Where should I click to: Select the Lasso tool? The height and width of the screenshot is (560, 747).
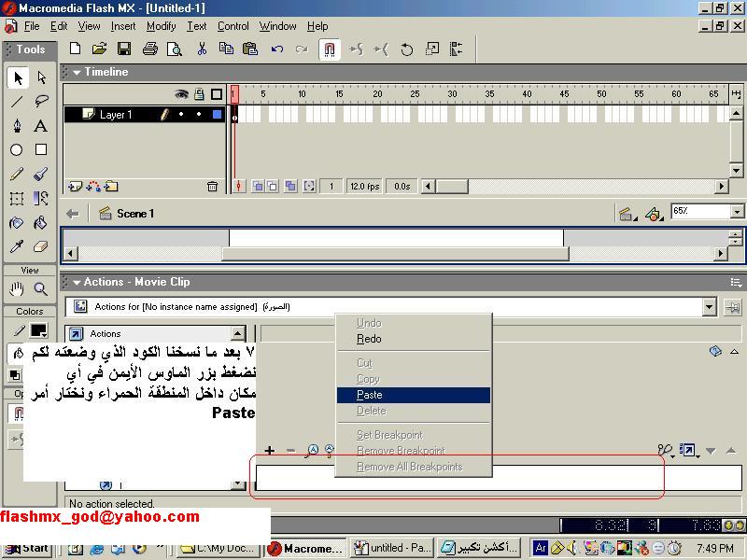(x=41, y=102)
